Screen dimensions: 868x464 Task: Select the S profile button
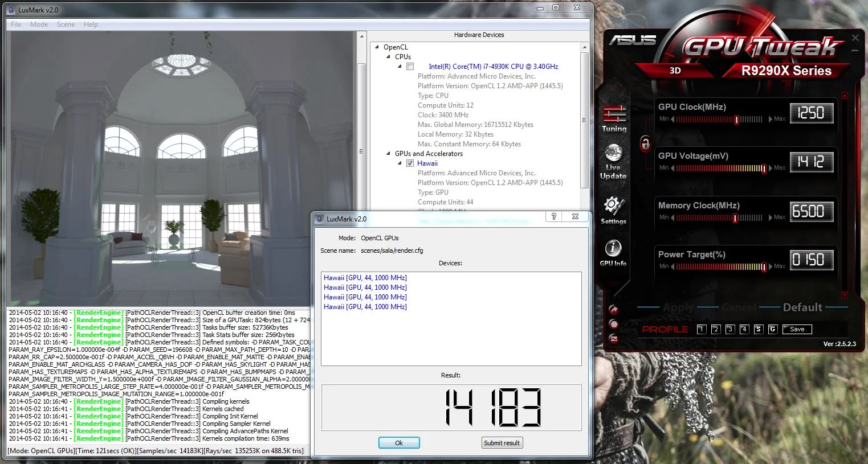pyautogui.click(x=758, y=329)
